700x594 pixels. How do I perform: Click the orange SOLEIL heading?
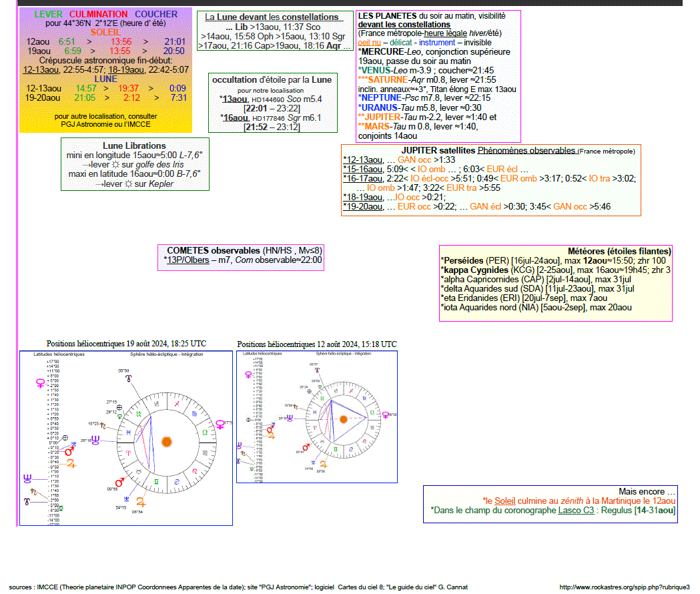[105, 32]
